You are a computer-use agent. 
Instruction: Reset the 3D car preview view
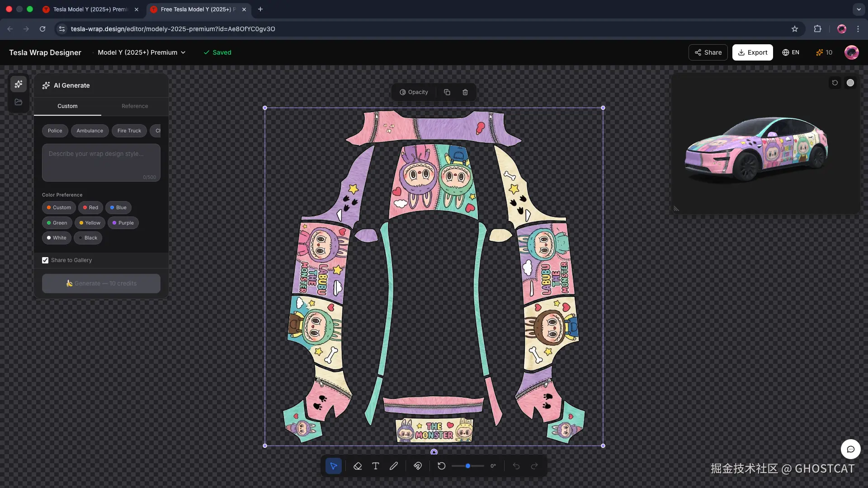pos(835,83)
